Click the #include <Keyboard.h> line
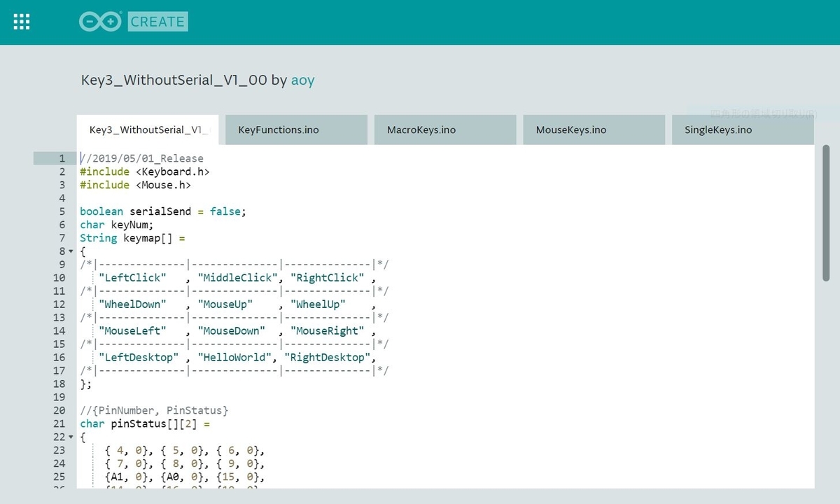This screenshot has height=504, width=840. click(145, 171)
